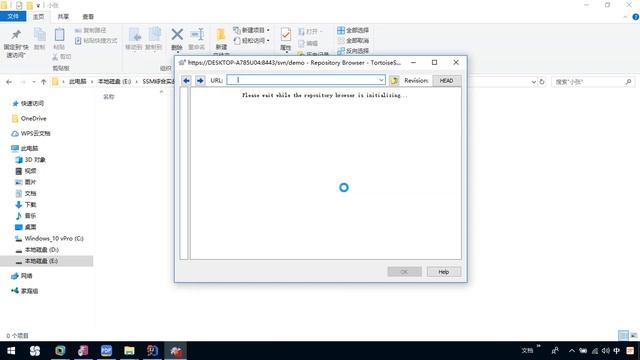Click the Help button in Repository Browser

(x=444, y=272)
